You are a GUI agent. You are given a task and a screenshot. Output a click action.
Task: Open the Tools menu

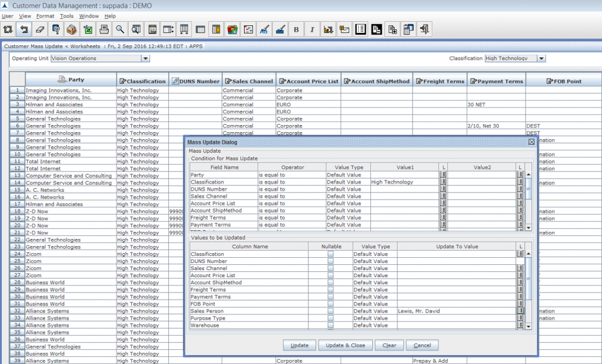click(x=66, y=16)
